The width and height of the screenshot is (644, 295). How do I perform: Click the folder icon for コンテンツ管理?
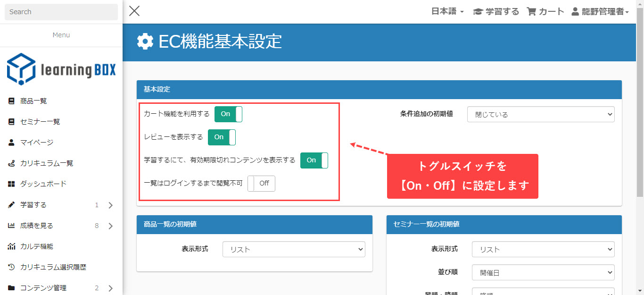[x=12, y=288]
